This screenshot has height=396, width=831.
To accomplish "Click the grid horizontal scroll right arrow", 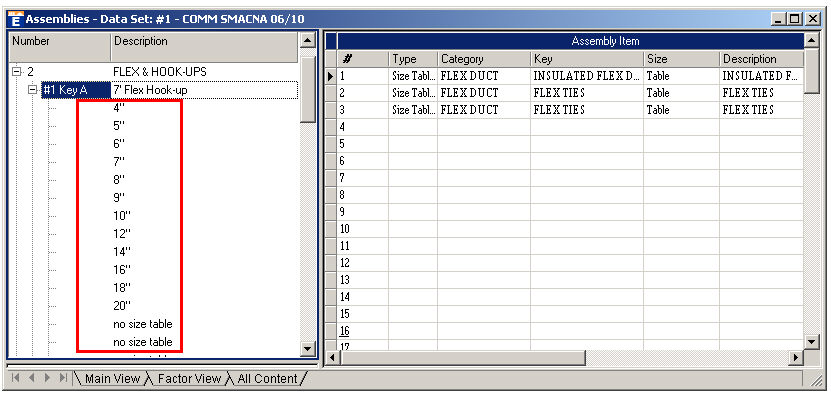I will [x=796, y=358].
